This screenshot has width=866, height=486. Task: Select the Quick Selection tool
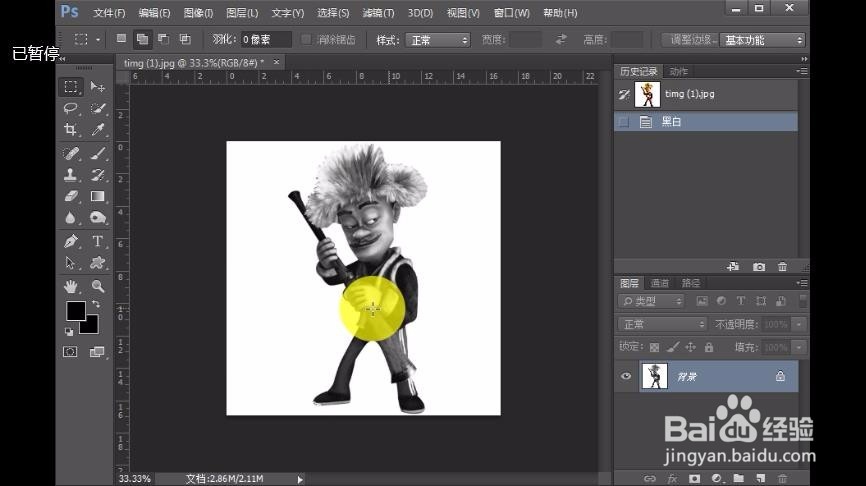tap(98, 108)
